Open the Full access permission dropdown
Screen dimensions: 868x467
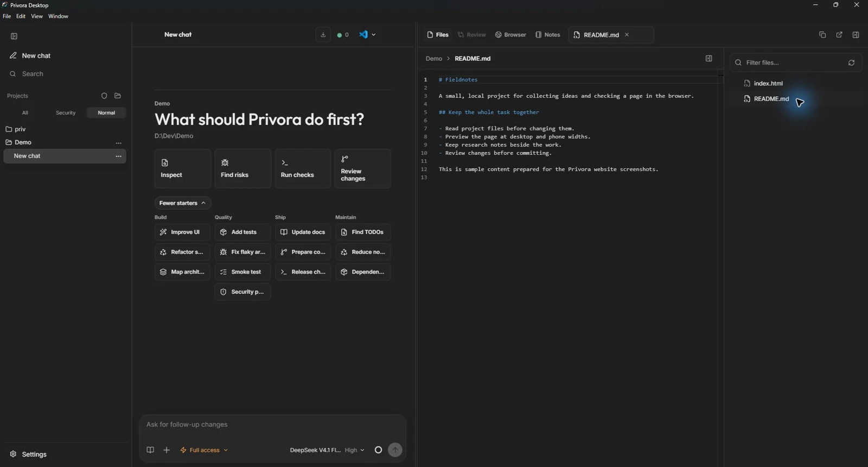(204, 450)
